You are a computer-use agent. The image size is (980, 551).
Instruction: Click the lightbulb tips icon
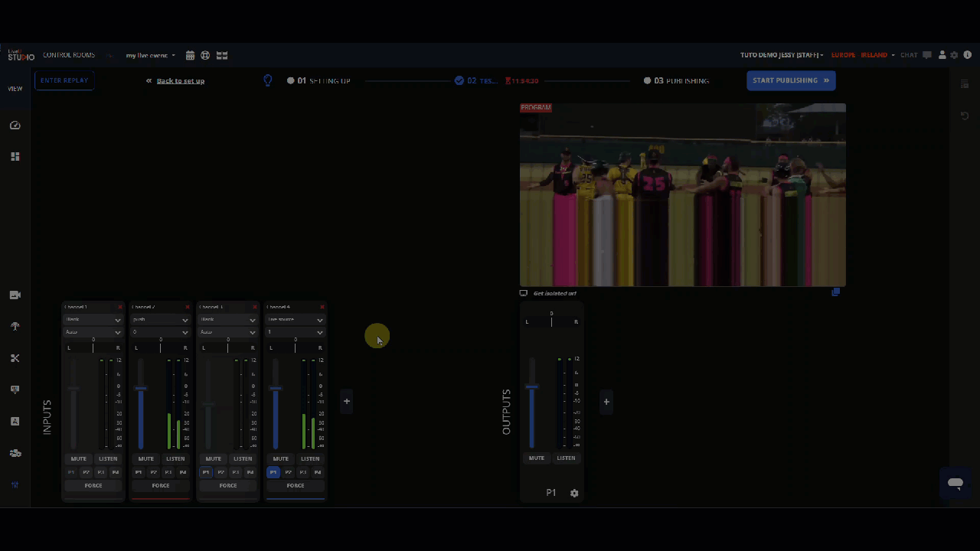[268, 80]
